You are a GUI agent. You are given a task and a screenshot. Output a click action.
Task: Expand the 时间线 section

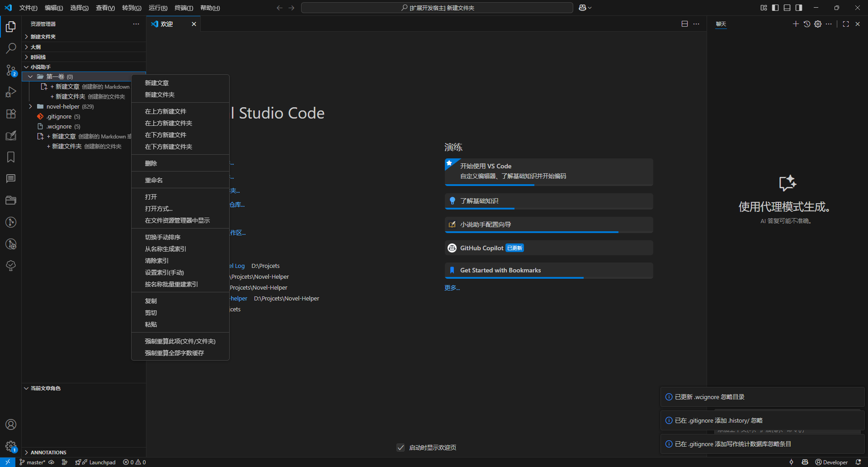point(38,57)
